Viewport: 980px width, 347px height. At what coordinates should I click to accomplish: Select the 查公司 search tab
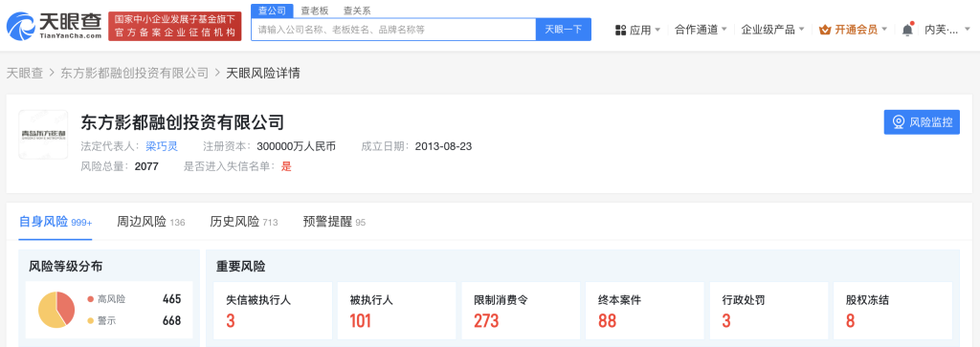coord(272,11)
